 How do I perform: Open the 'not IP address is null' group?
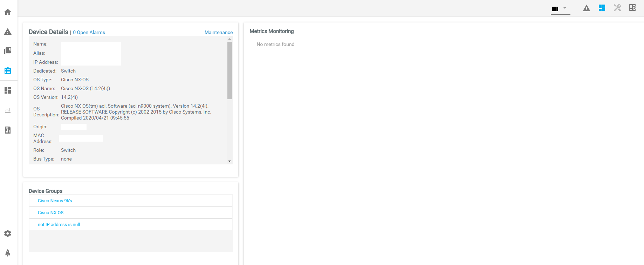[59, 225]
